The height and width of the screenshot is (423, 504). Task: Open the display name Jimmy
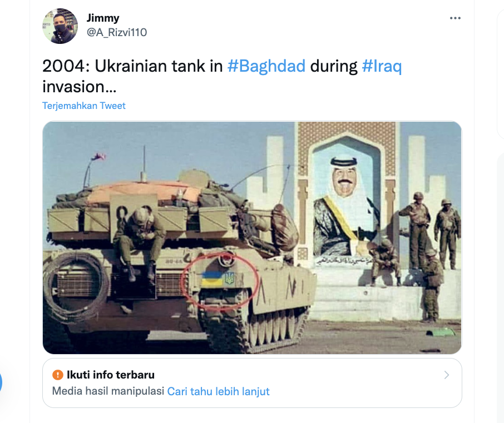(103, 18)
